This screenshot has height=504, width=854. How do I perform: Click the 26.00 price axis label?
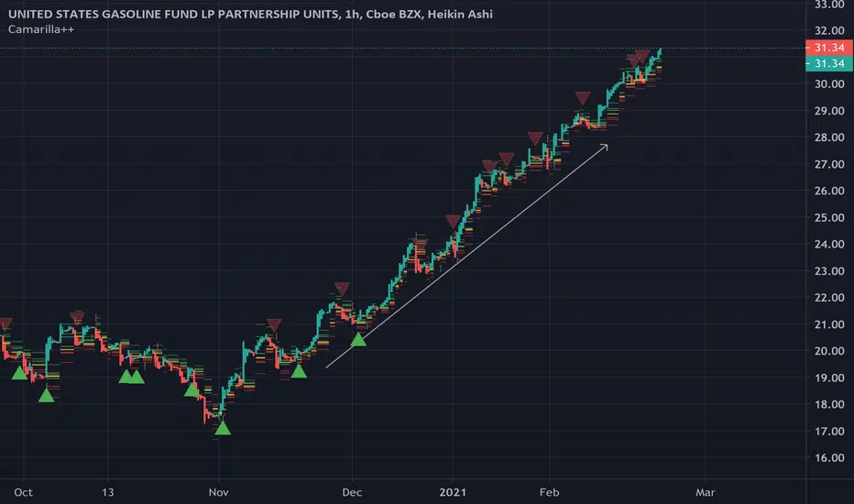point(829,191)
